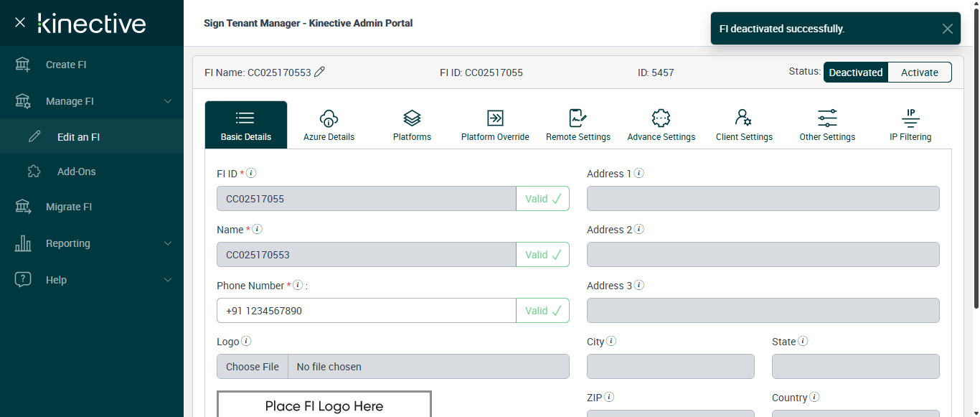Viewport: 980px width, 417px height.
Task: Expand the Reporting sidebar section
Action: [x=92, y=243]
